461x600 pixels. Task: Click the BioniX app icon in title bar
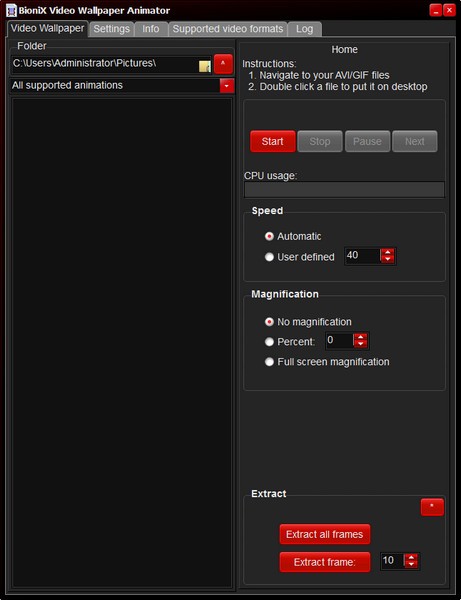pos(11,10)
